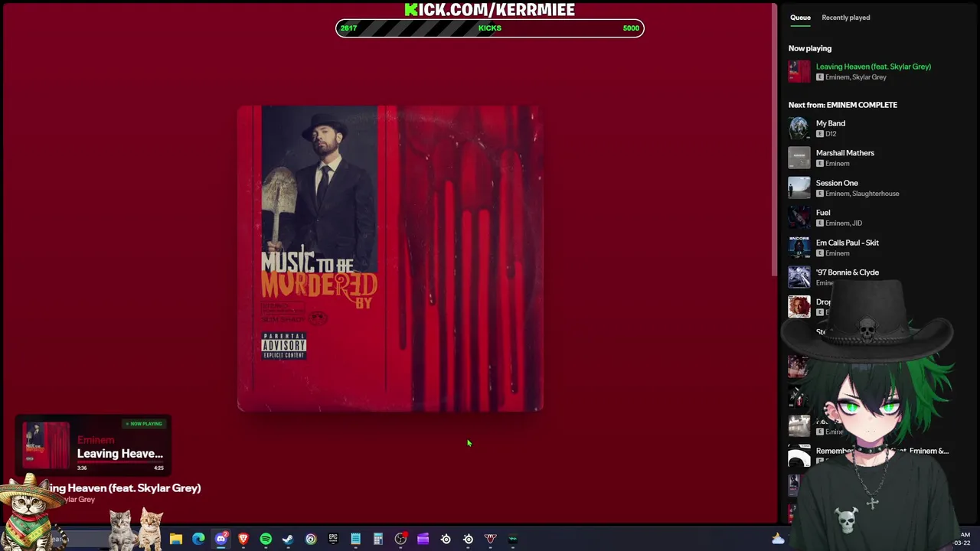The width and height of the screenshot is (980, 551).
Task: Click the Eminem name in the widget
Action: click(x=96, y=440)
